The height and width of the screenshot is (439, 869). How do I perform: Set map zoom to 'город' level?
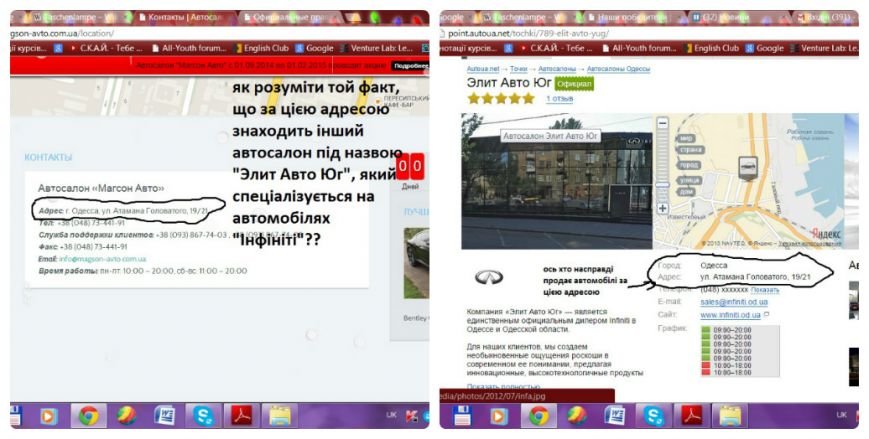(x=688, y=165)
